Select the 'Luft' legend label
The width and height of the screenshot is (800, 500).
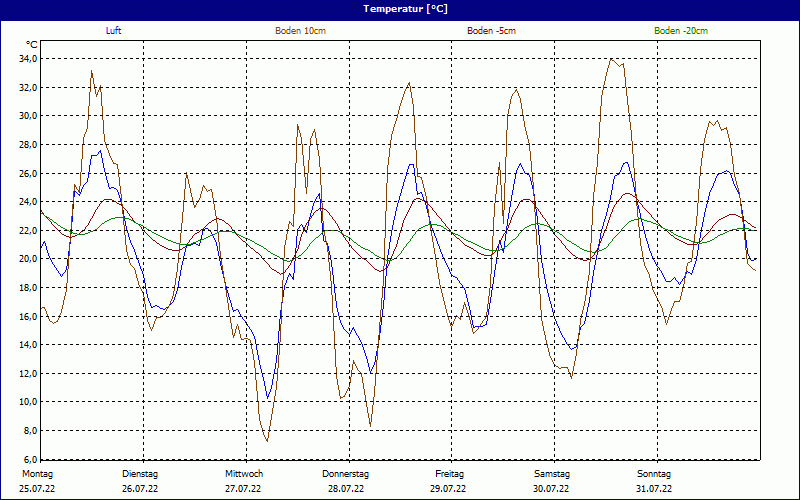tap(115, 31)
